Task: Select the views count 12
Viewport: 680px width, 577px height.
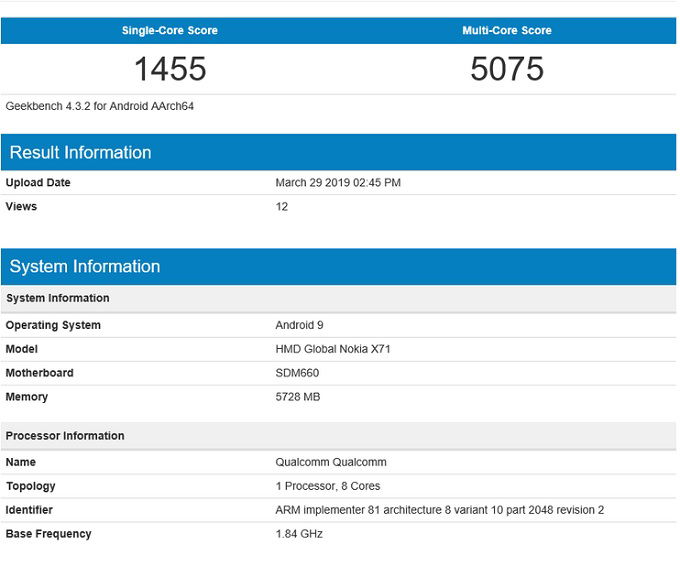Action: click(x=281, y=207)
